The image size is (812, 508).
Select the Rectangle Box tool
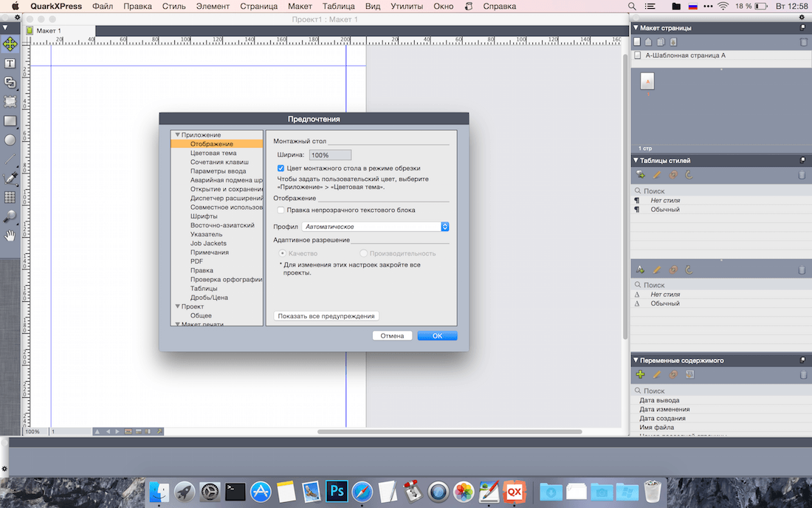[x=10, y=120]
